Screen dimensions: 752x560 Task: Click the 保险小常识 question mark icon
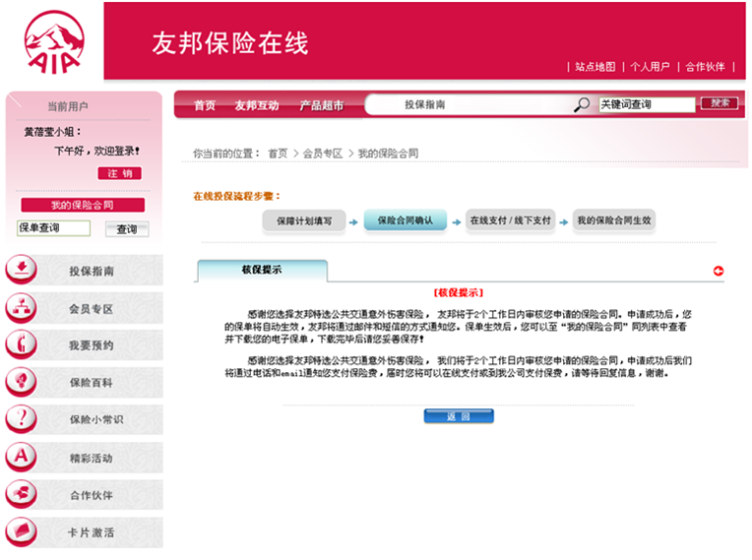point(21,419)
